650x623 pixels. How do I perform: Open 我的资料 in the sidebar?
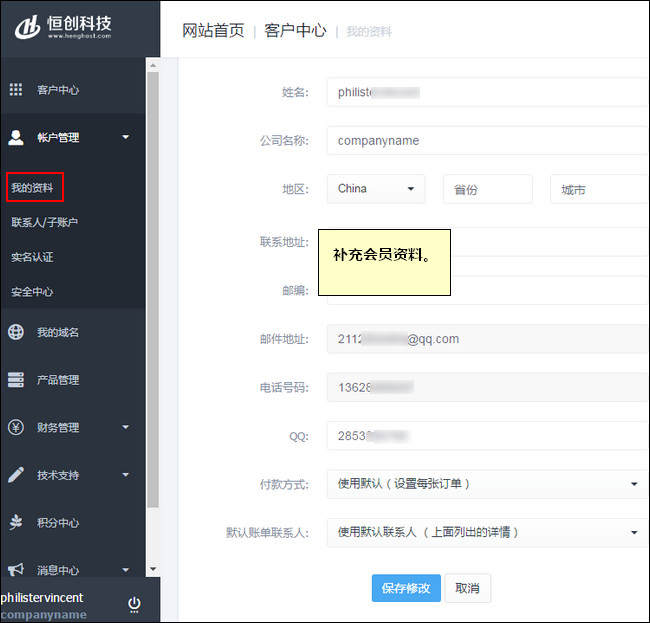33,187
